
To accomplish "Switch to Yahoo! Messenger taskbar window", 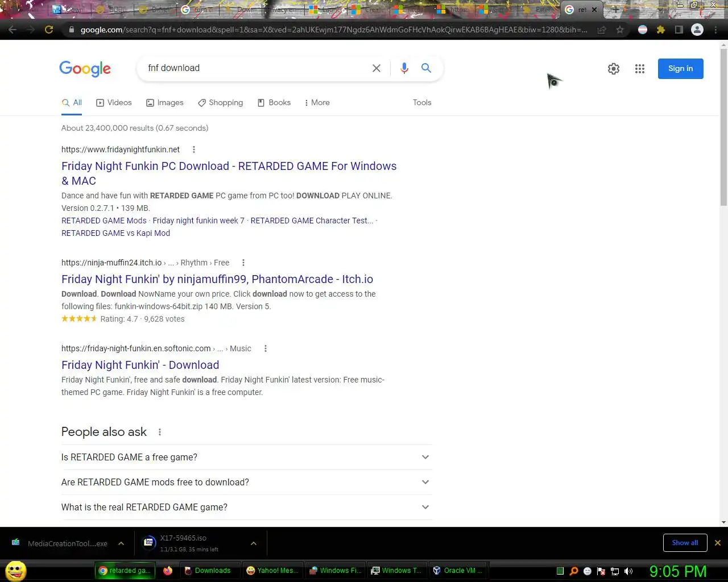I will click(x=272, y=571).
